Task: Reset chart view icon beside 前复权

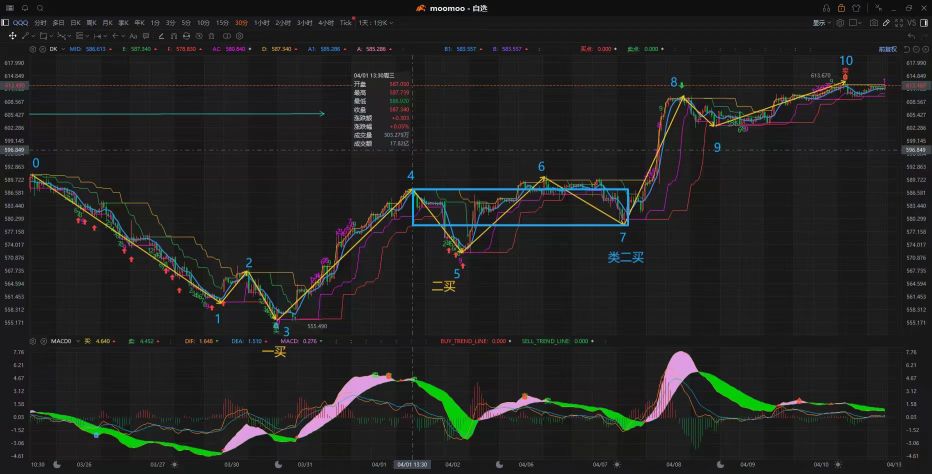Action: coord(906,49)
